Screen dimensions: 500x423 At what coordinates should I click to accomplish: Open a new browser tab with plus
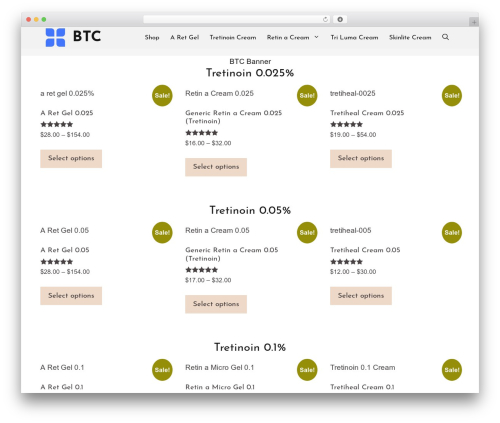(x=474, y=22)
